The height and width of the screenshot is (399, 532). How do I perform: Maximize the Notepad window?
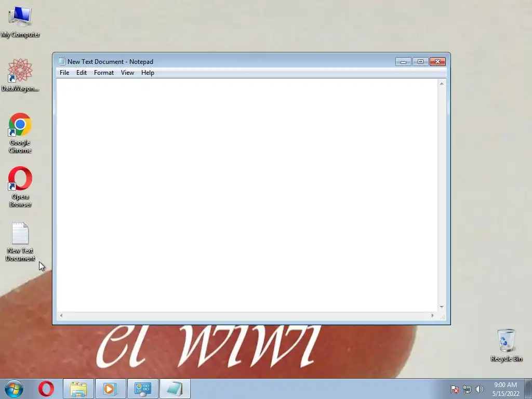(420, 61)
